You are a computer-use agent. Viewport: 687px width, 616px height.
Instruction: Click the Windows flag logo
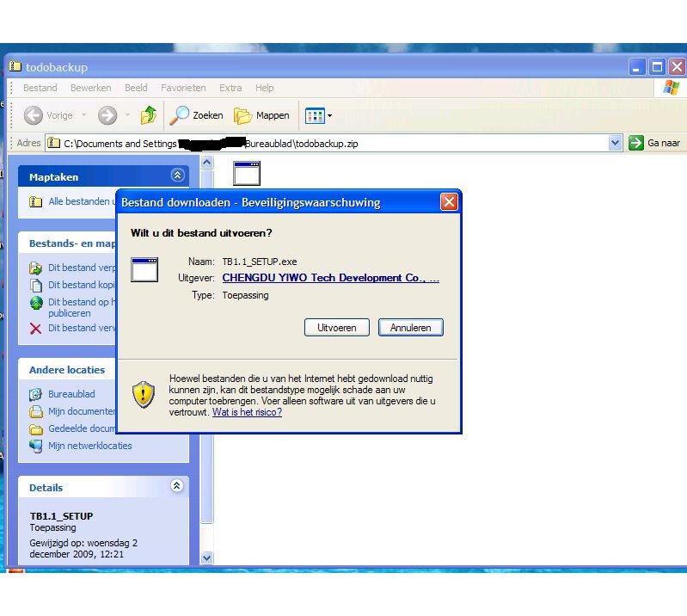pos(672,87)
